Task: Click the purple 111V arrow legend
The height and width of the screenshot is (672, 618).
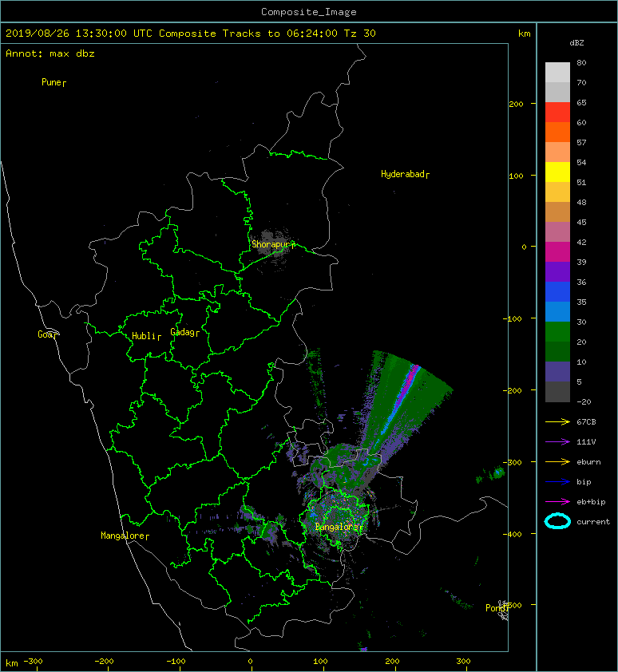Action: [x=557, y=442]
